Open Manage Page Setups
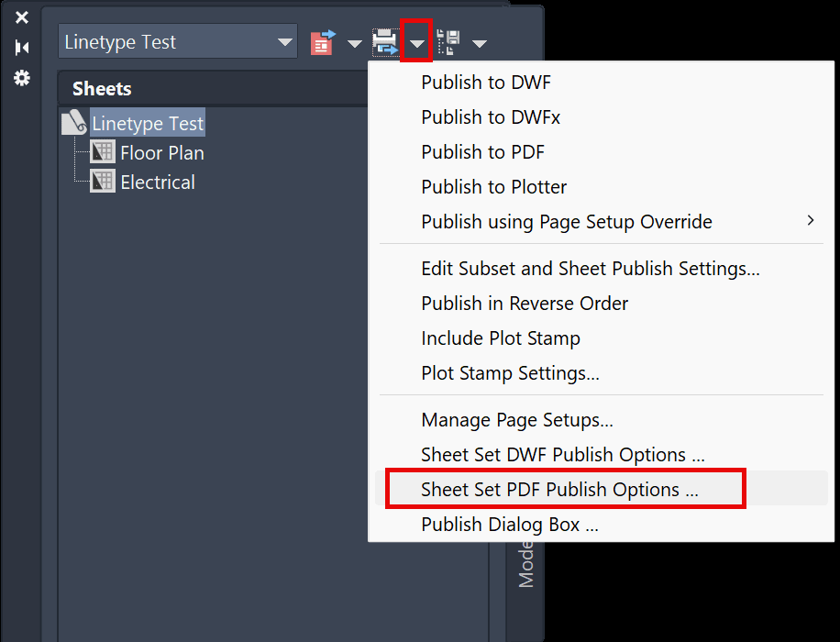The image size is (840, 642). [x=601, y=420]
